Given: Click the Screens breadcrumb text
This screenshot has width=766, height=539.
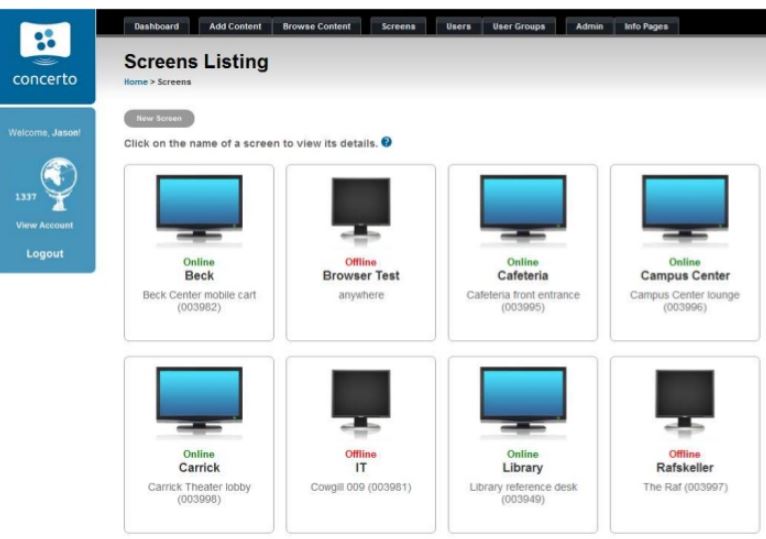Looking at the screenshot, I should tap(174, 82).
